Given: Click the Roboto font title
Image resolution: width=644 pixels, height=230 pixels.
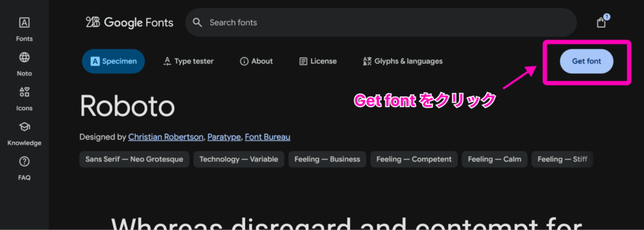Looking at the screenshot, I should click(127, 106).
